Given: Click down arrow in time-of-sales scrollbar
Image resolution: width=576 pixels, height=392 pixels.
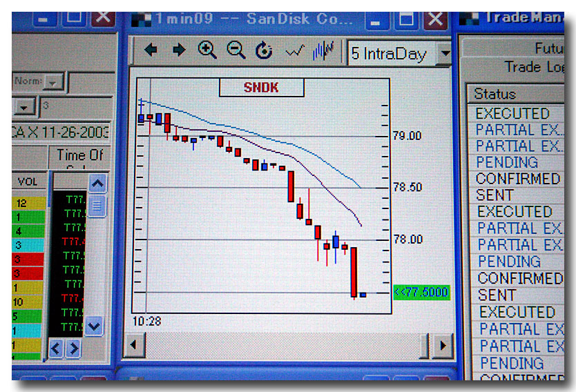Looking at the screenshot, I should tap(95, 326).
